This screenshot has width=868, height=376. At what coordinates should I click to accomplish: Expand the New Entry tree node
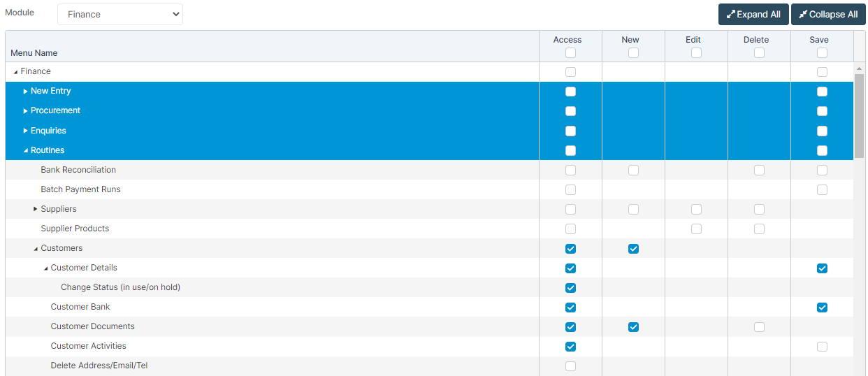pyautogui.click(x=26, y=92)
